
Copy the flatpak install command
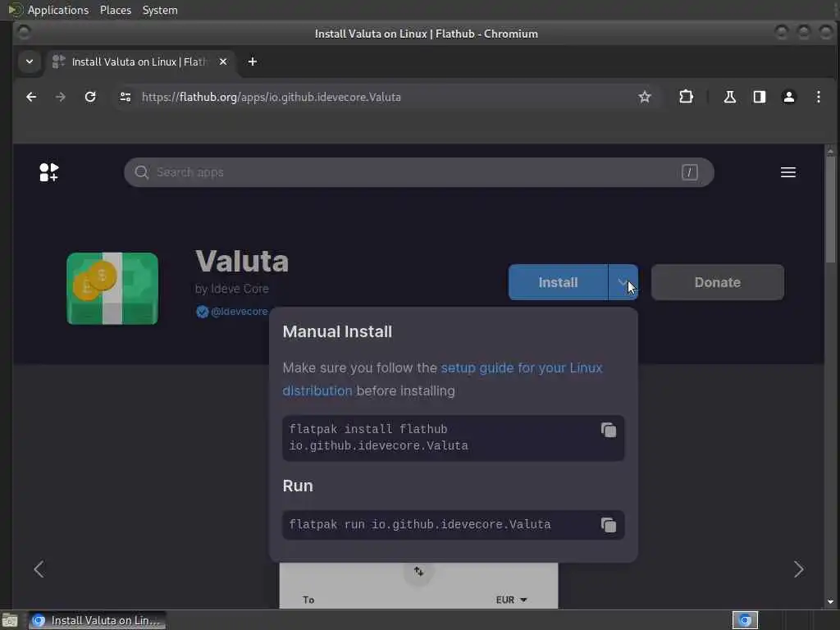(x=609, y=430)
